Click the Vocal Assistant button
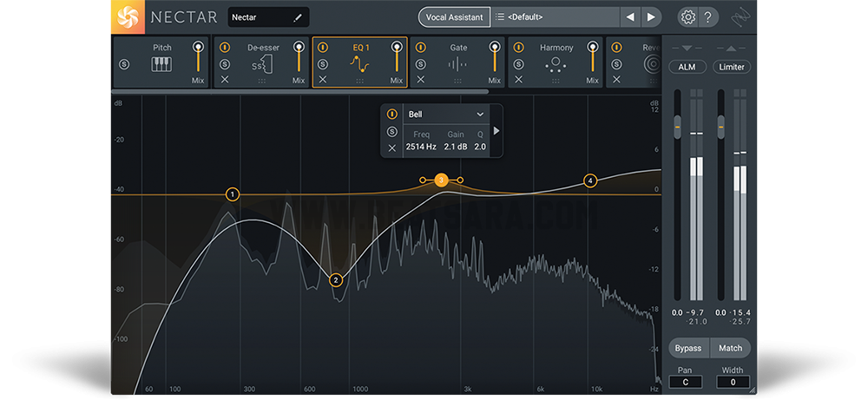Screen dimensions: 868x400 tap(452, 17)
